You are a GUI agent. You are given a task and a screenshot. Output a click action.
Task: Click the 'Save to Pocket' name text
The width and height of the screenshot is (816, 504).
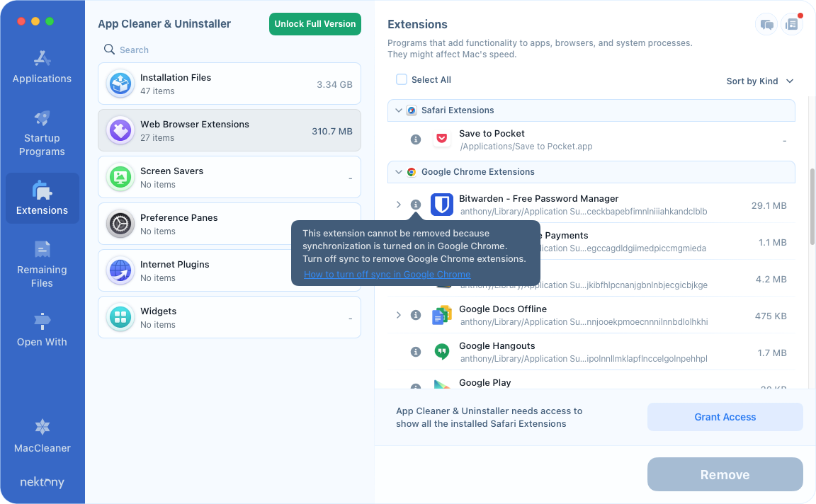point(492,134)
